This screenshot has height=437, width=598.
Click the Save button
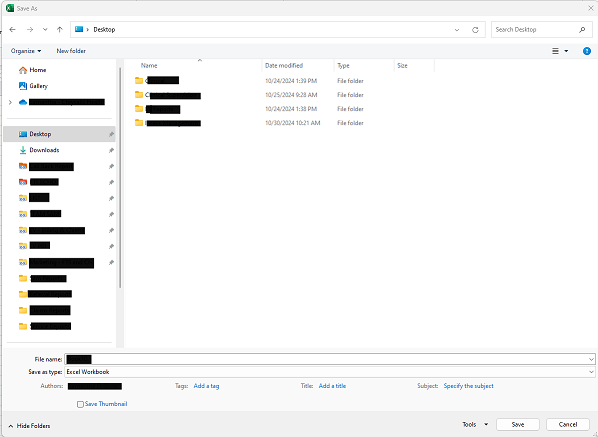[518, 424]
